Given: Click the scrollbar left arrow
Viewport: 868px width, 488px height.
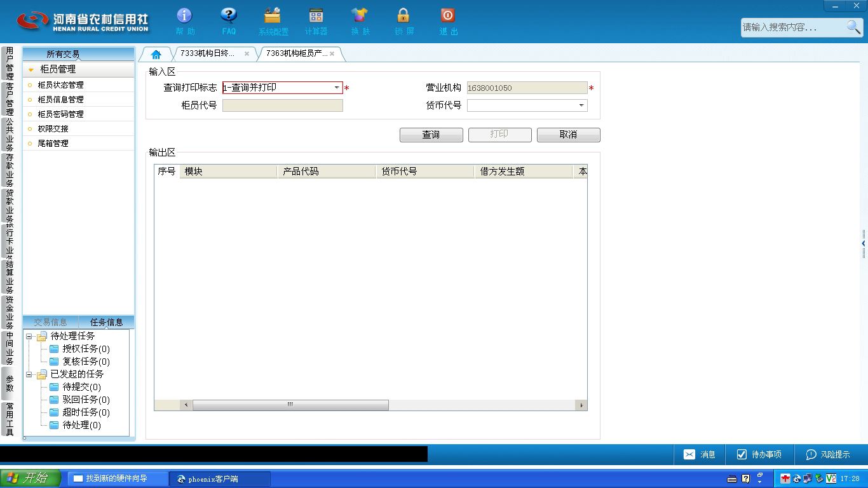Looking at the screenshot, I should point(186,405).
